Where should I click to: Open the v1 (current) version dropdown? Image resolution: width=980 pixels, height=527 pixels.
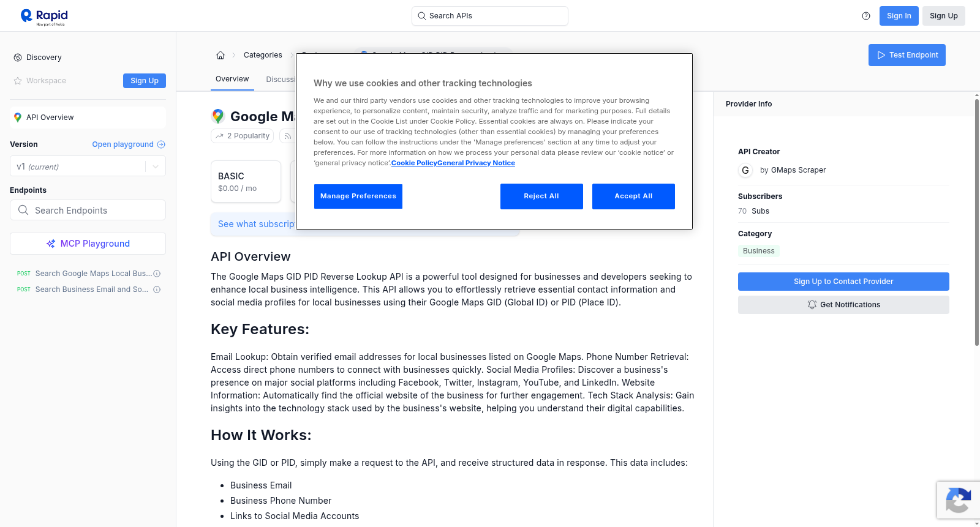pos(88,166)
